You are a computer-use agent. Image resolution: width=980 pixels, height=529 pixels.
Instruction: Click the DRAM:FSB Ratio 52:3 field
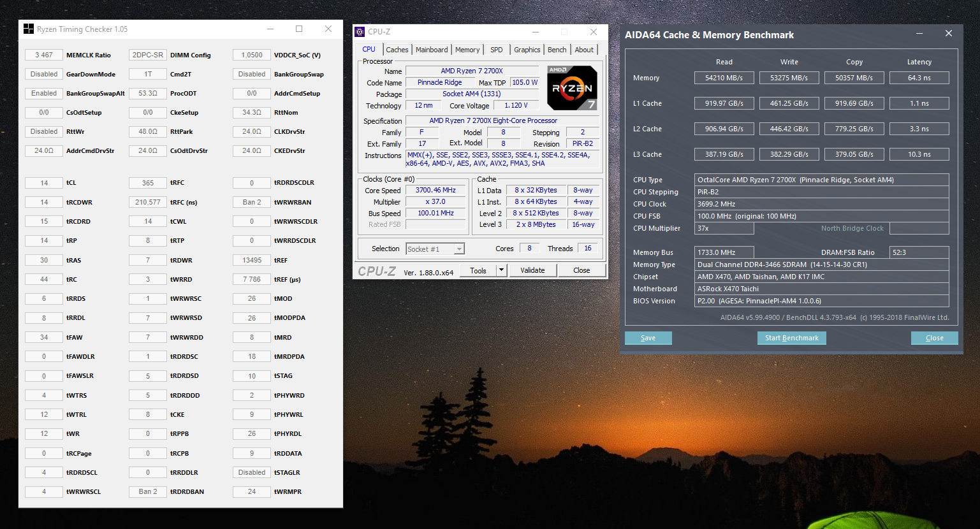(x=919, y=252)
